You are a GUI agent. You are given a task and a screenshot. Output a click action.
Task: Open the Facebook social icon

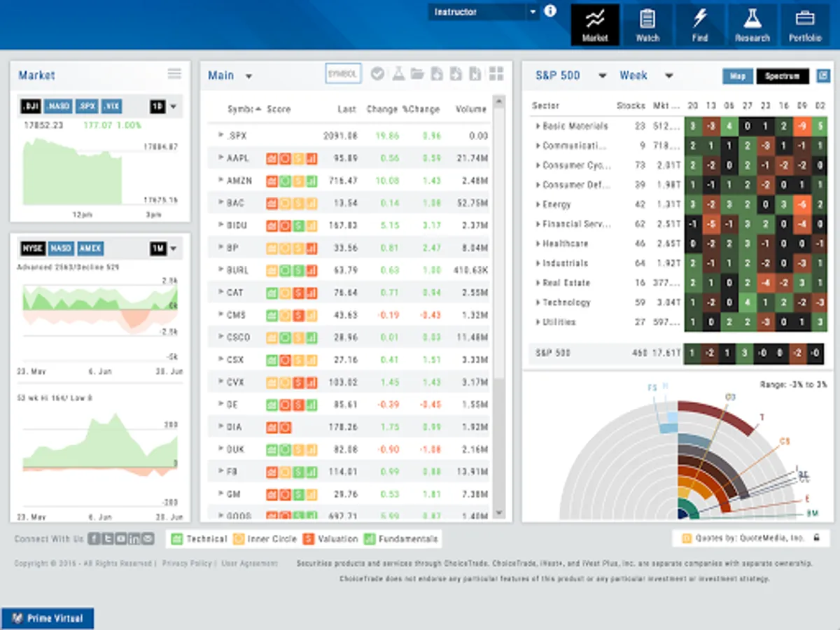point(93,539)
